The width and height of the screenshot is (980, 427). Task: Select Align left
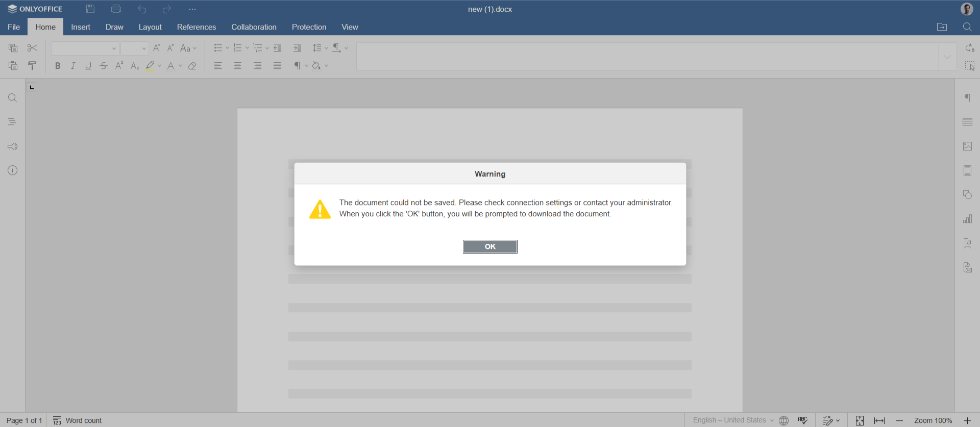(218, 66)
